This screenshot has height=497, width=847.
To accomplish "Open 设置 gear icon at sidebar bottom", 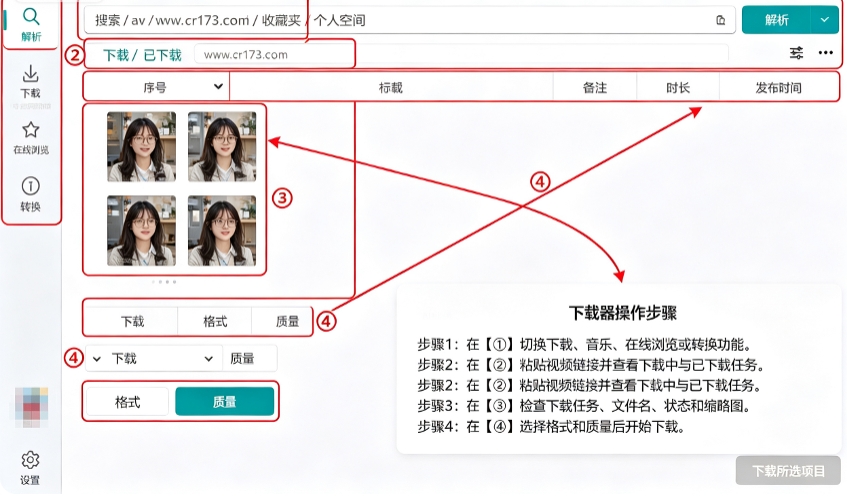I will coord(30,468).
